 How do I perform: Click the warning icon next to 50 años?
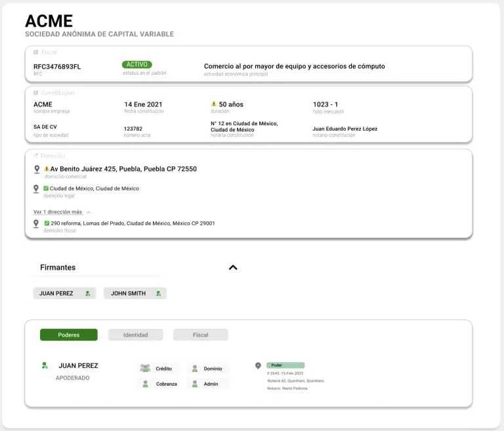click(213, 104)
